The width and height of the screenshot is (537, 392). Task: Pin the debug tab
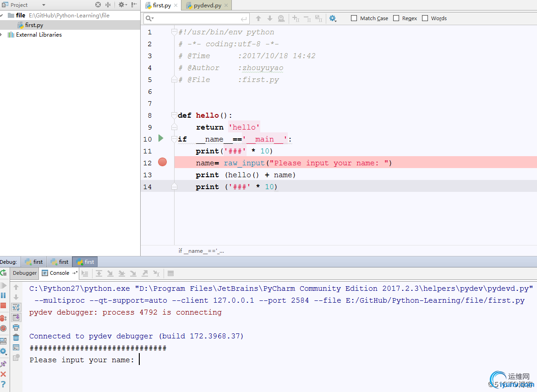[3, 364]
